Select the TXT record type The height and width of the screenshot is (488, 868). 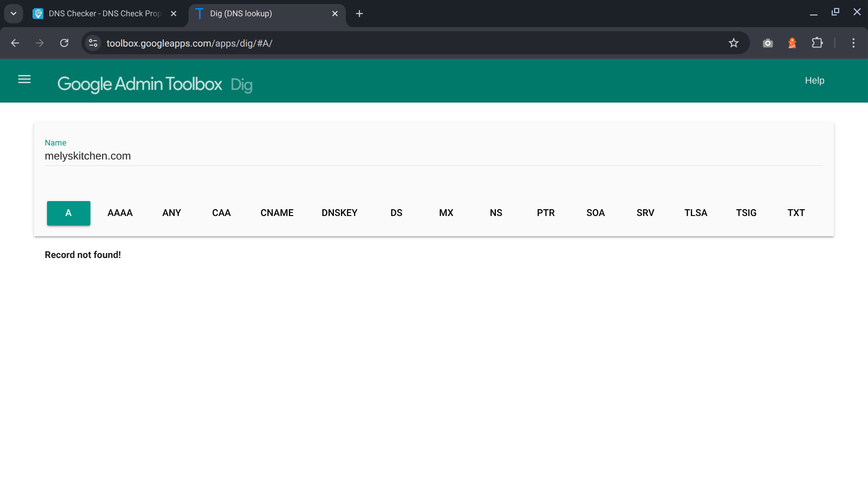click(x=796, y=213)
